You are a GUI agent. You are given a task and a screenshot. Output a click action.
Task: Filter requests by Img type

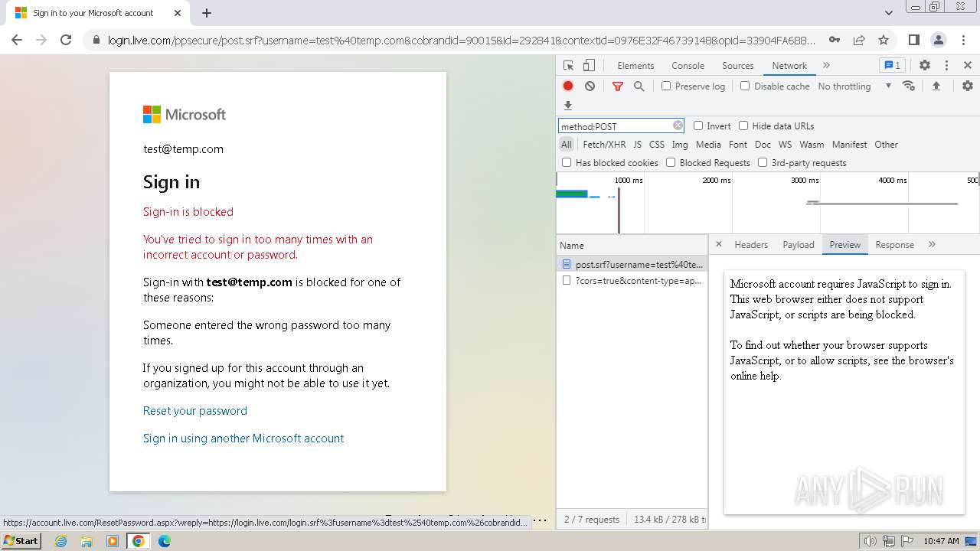coord(680,144)
